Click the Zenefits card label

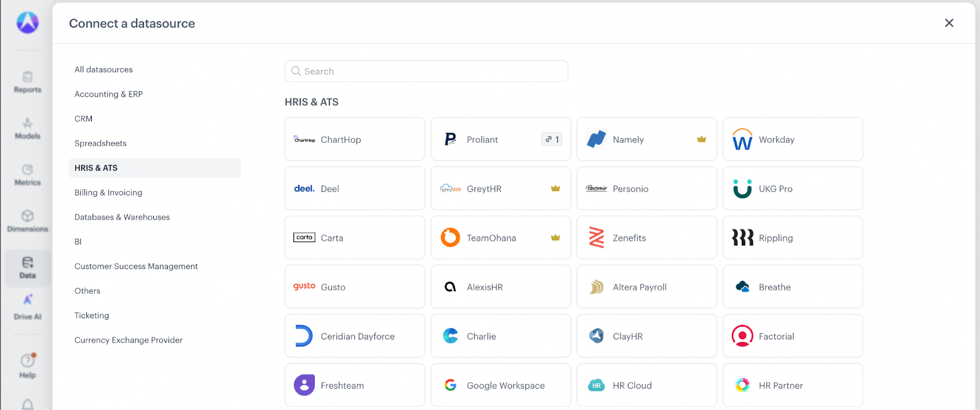(629, 238)
